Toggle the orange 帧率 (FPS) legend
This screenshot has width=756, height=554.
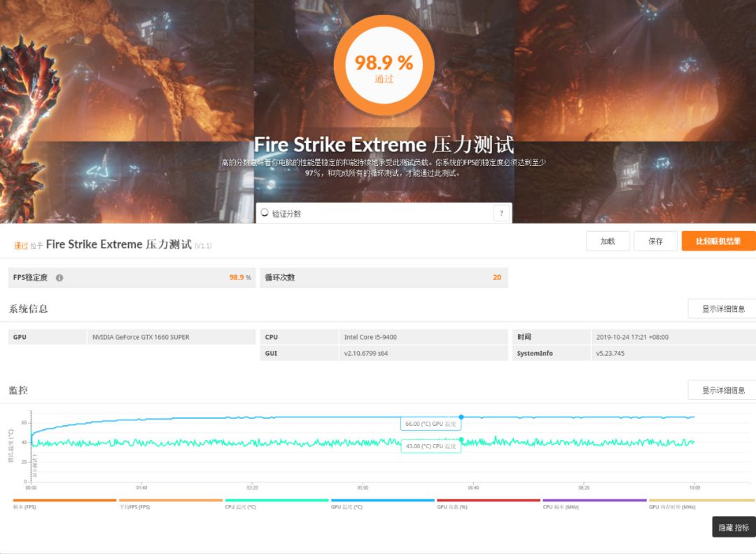(x=64, y=504)
